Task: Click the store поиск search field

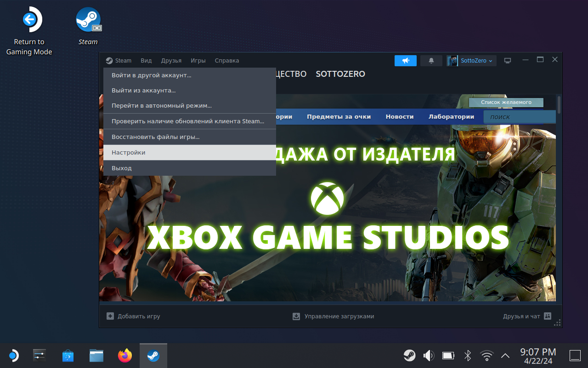Action: coord(520,117)
